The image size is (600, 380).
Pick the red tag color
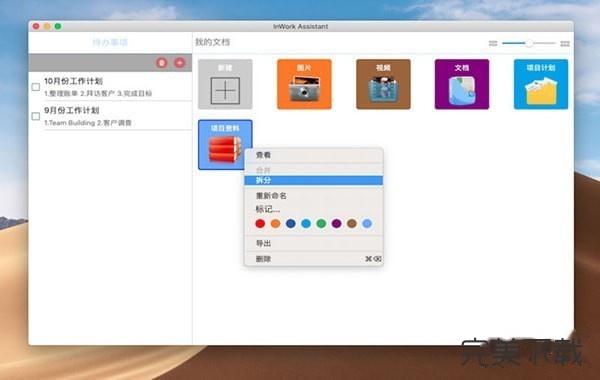(x=260, y=223)
